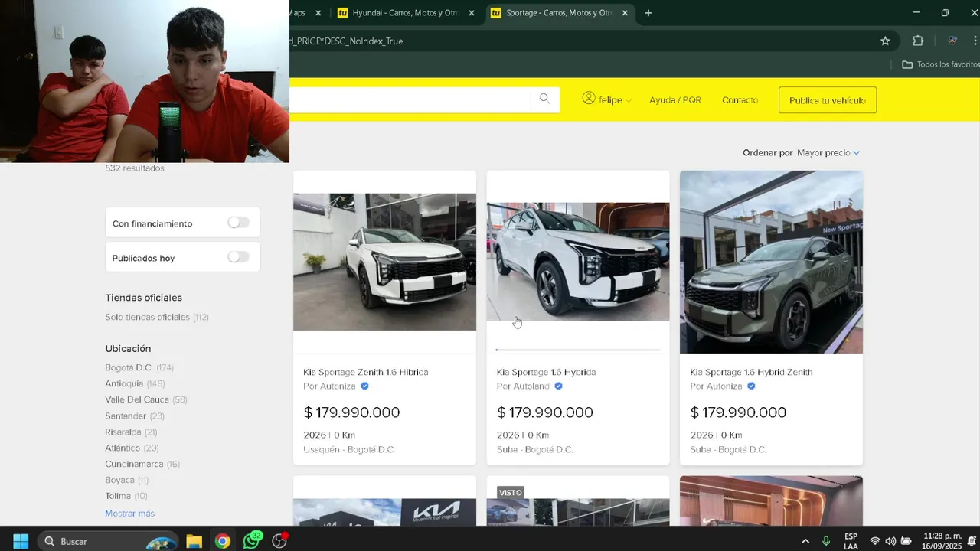Open the Kia Sportage 1.6 Hybrida photo
The height and width of the screenshot is (551, 980).
578,262
